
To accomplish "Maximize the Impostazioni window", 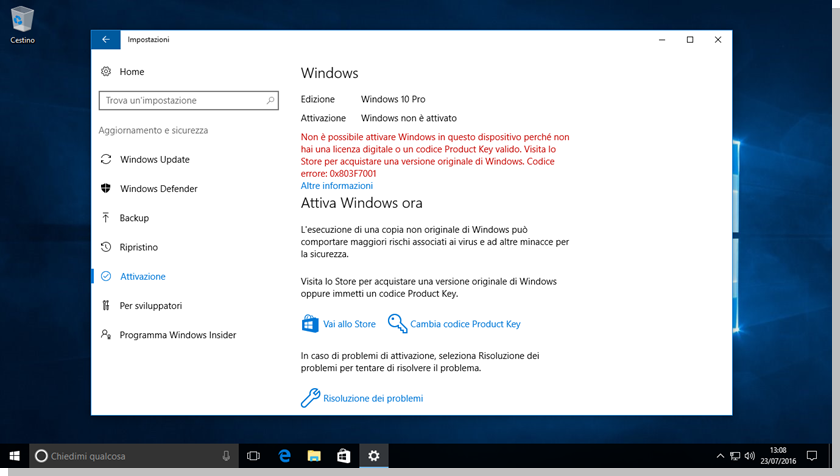I will pyautogui.click(x=690, y=40).
